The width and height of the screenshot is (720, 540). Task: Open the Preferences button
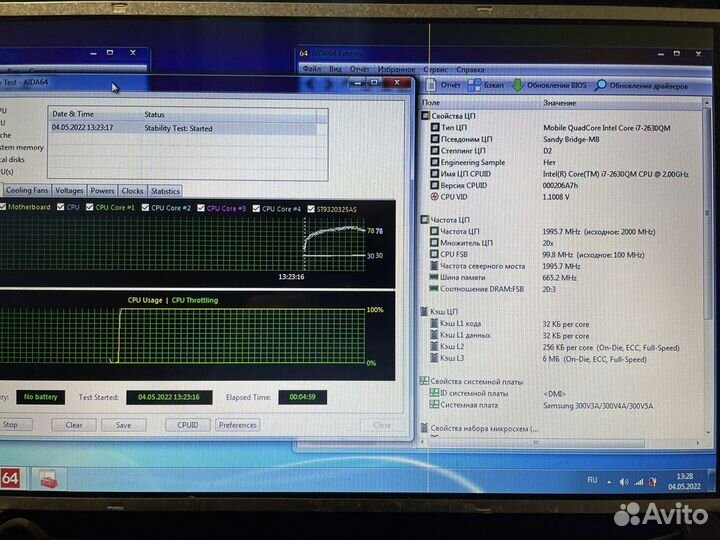click(x=238, y=425)
